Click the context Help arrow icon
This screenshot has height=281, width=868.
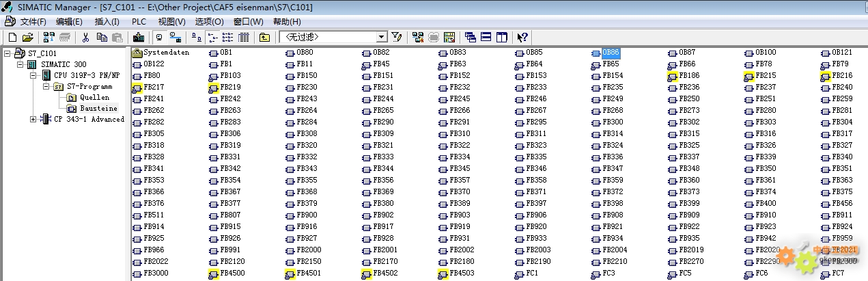pyautogui.click(x=522, y=36)
